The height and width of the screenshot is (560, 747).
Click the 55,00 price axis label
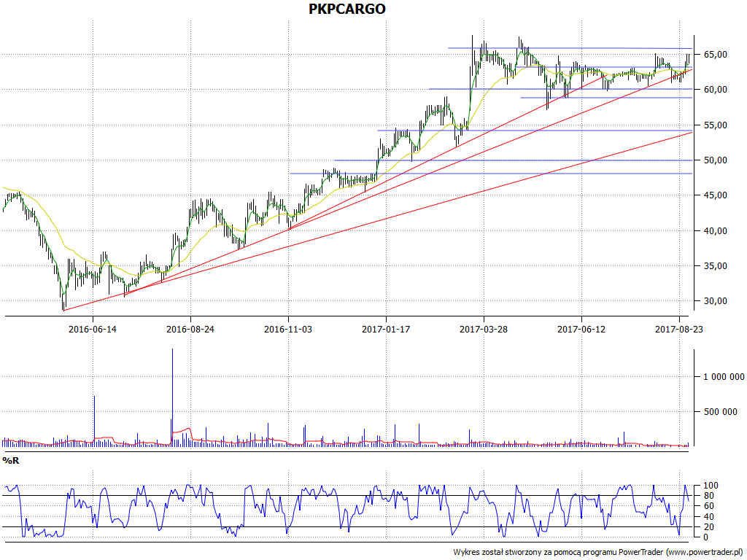[716, 125]
